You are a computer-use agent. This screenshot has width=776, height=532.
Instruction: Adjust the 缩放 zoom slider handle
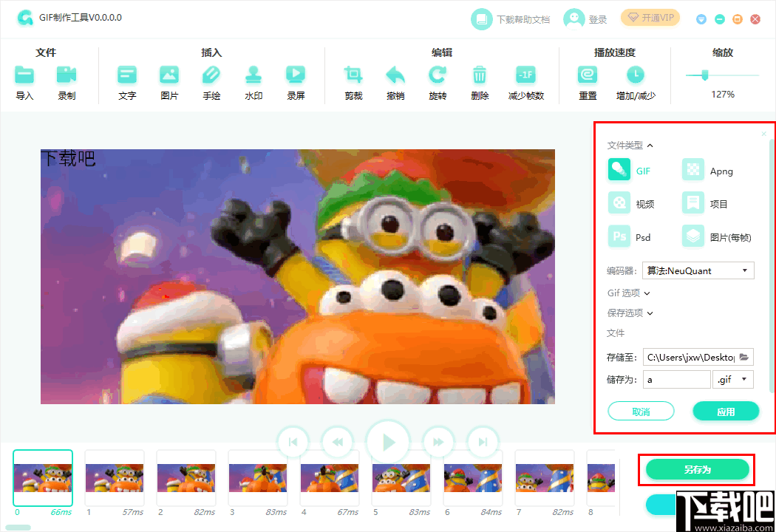click(x=705, y=75)
